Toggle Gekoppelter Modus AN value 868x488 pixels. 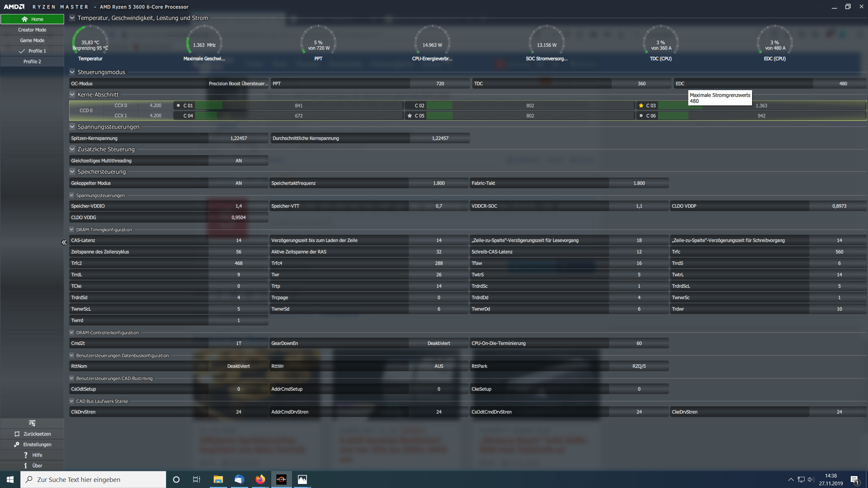click(x=238, y=183)
